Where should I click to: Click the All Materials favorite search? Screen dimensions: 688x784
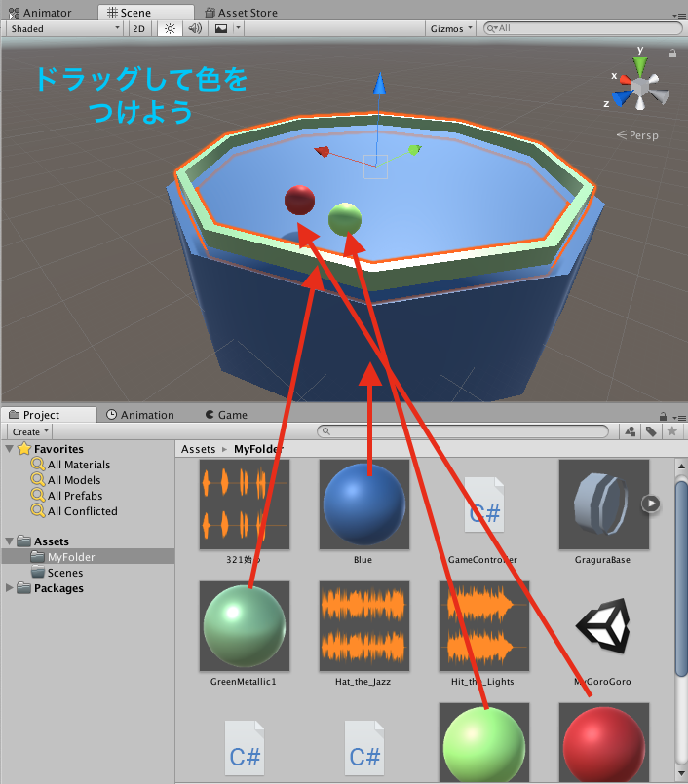tap(78, 465)
